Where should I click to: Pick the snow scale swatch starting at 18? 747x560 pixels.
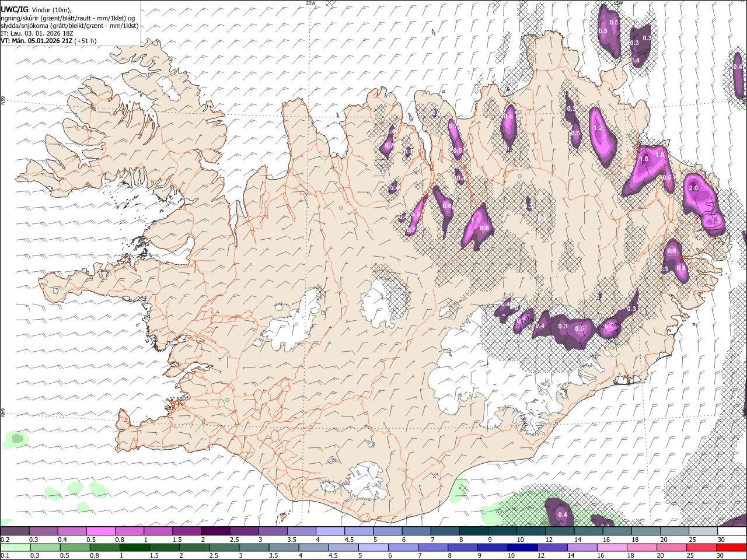(x=647, y=531)
